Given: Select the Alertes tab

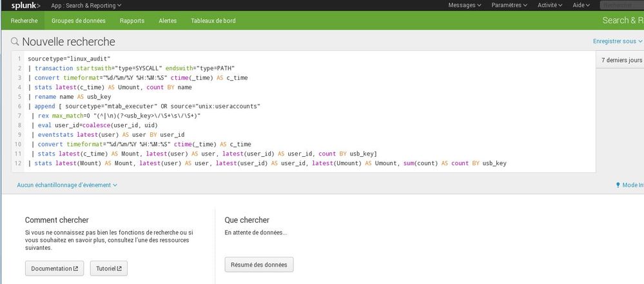Looking at the screenshot, I should (x=168, y=21).
